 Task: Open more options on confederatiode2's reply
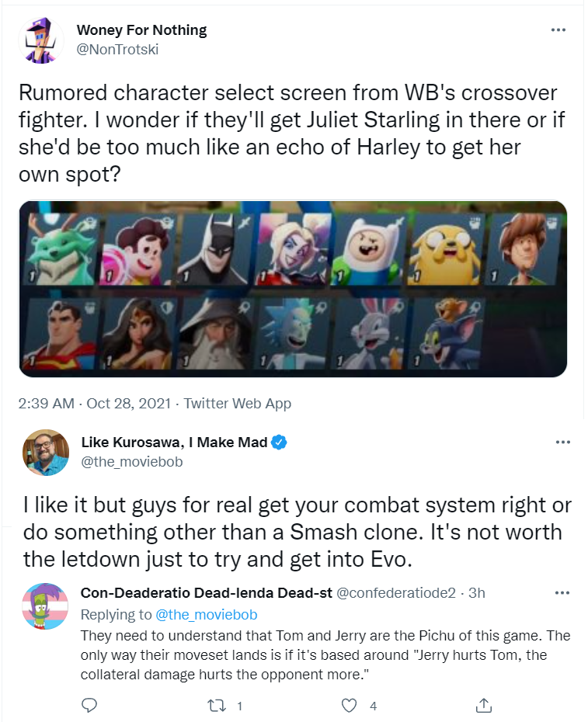point(562,592)
